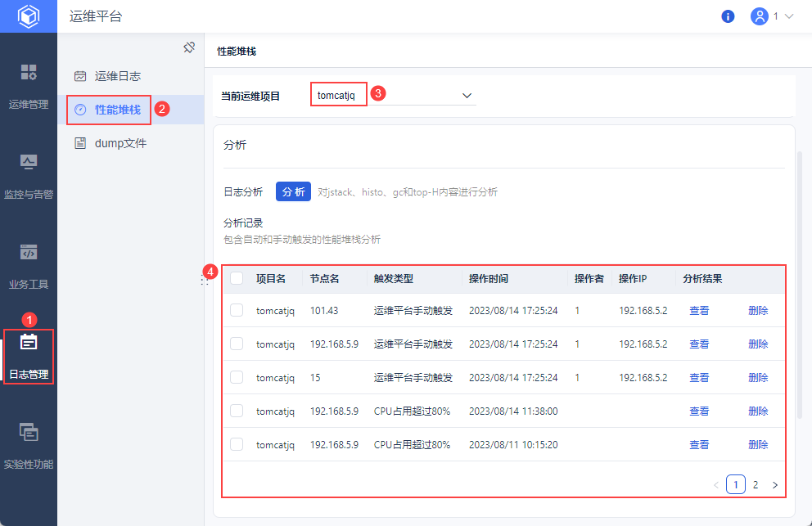Click the blue info icon in header
The image size is (812, 526).
[x=728, y=16]
